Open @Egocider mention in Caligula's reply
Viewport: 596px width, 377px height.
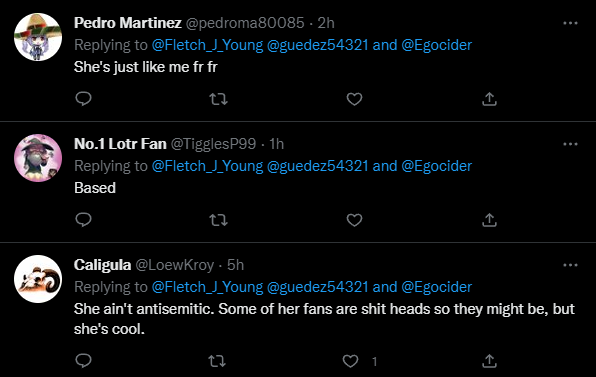pyautogui.click(x=436, y=287)
